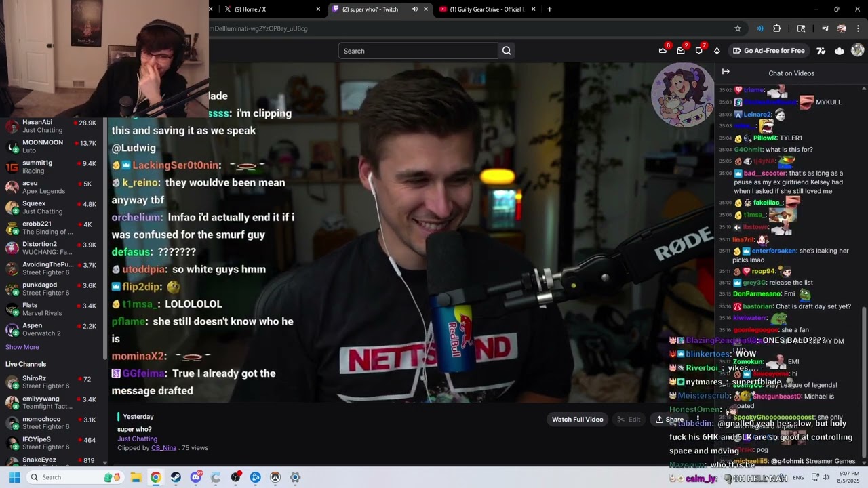Click the blue sound-wave extension icon

(x=759, y=28)
